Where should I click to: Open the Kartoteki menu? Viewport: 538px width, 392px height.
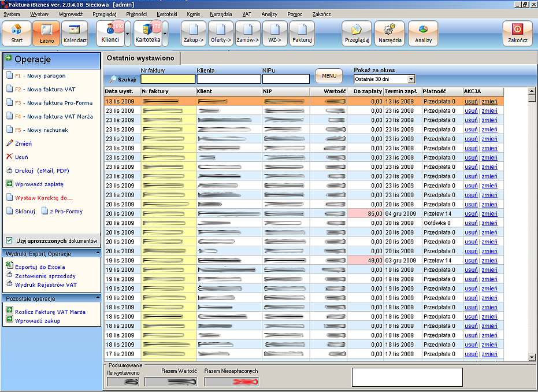click(167, 14)
